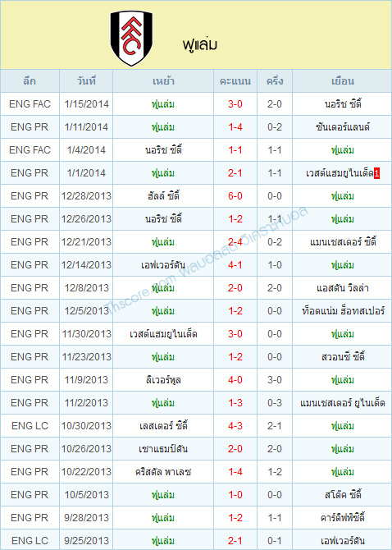Open away team คาร์ดิฟฟ์ซิตี้

[343, 518]
